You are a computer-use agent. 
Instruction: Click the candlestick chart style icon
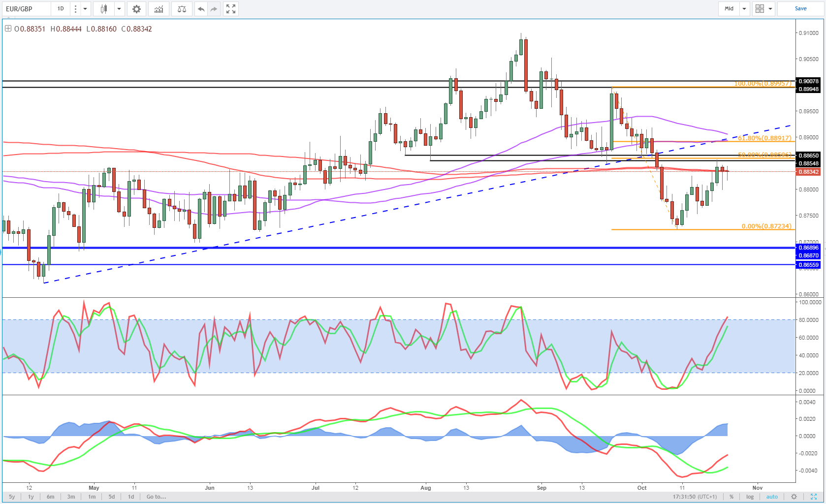click(x=103, y=9)
